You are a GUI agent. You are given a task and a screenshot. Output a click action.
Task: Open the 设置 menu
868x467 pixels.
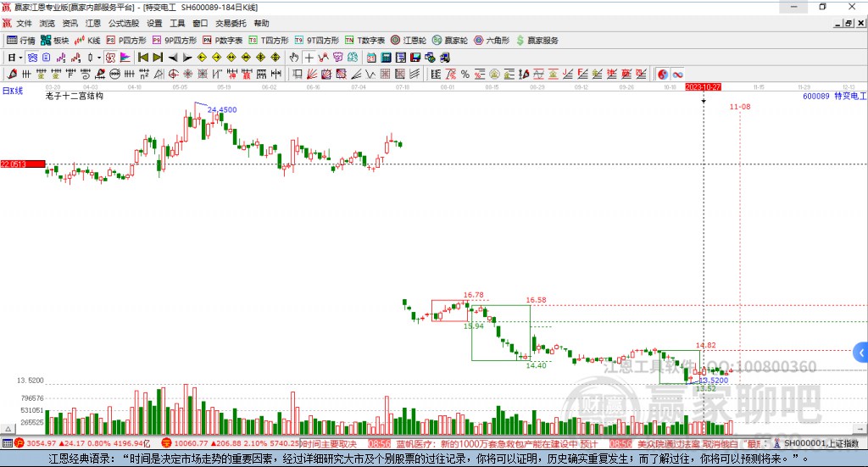tap(154, 23)
